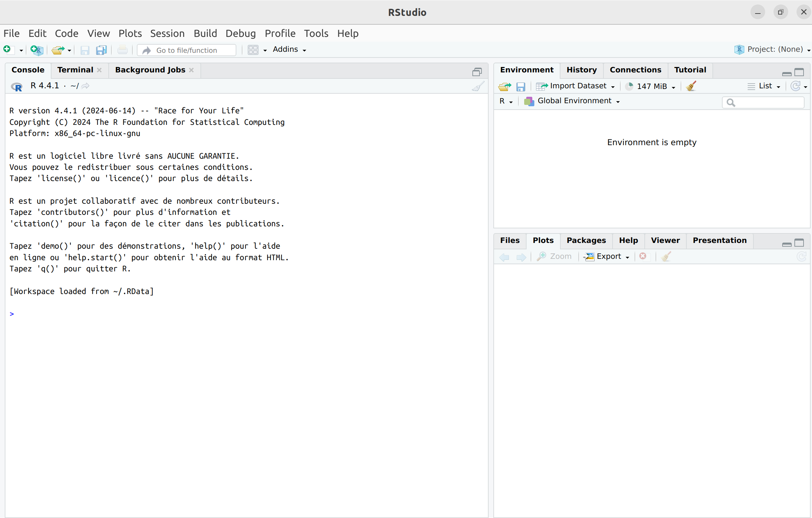Open the 147 MiB memory usage dropdown
Viewport: 812px width, 518px height.
650,86
